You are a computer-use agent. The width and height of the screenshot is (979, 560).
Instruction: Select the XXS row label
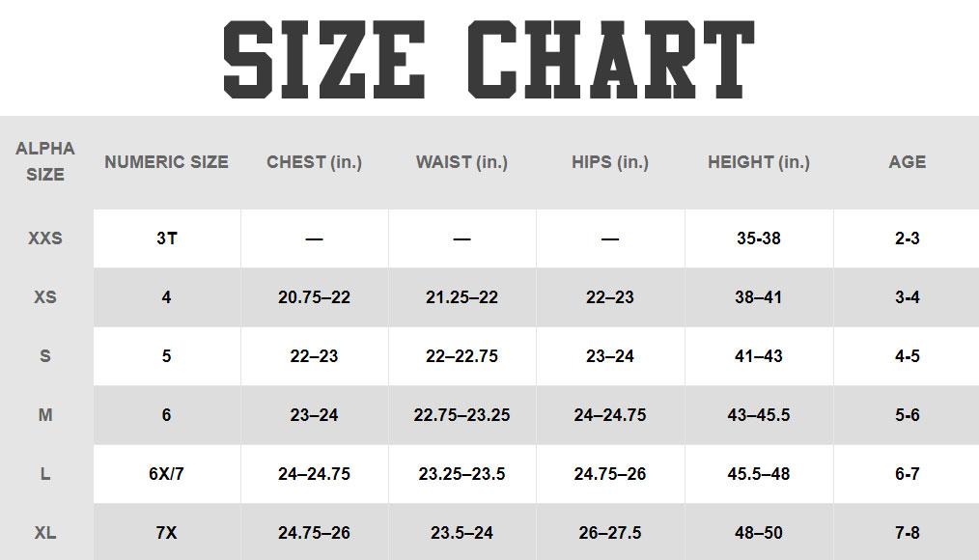[45, 238]
